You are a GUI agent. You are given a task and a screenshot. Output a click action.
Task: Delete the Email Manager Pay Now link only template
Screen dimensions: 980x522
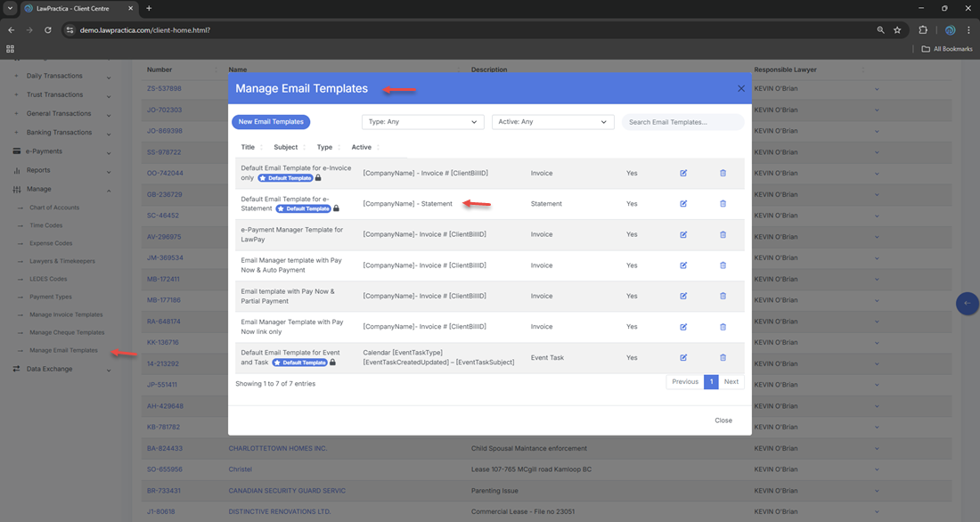(x=723, y=327)
